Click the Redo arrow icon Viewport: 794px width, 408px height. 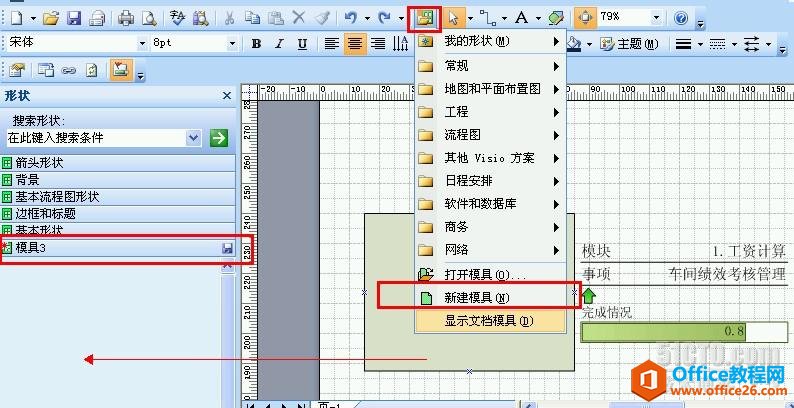[385, 19]
